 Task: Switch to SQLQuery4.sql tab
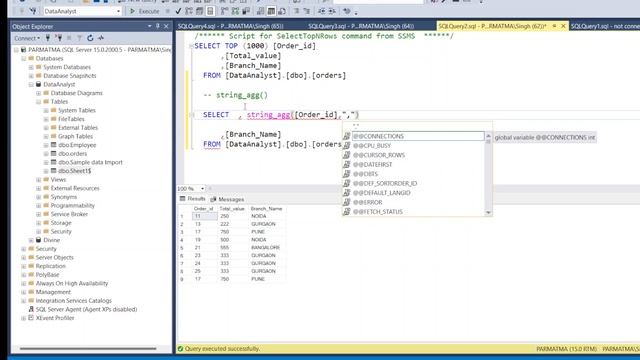coord(231,26)
